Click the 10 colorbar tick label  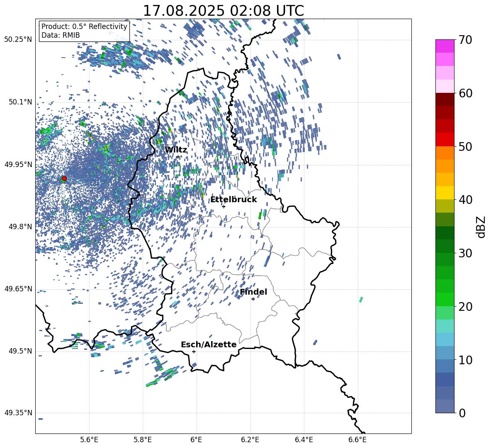(466, 360)
